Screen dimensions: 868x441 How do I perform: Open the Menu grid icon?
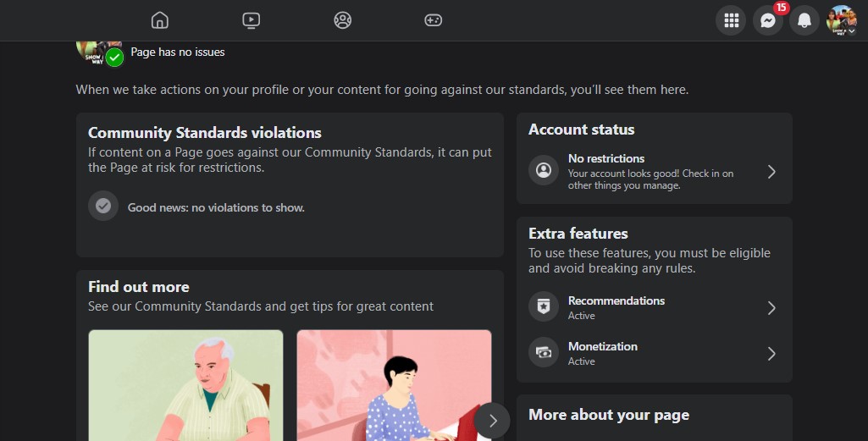[732, 20]
